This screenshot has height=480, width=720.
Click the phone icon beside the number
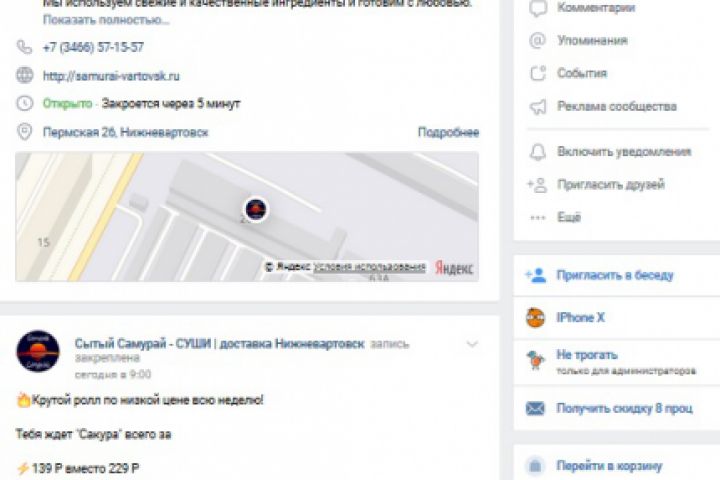pyautogui.click(x=24, y=47)
